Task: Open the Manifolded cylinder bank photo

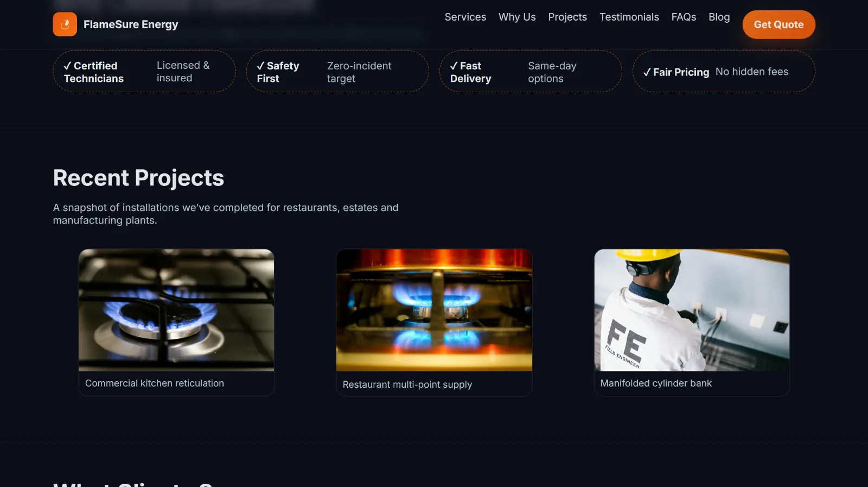Action: pyautogui.click(x=692, y=310)
